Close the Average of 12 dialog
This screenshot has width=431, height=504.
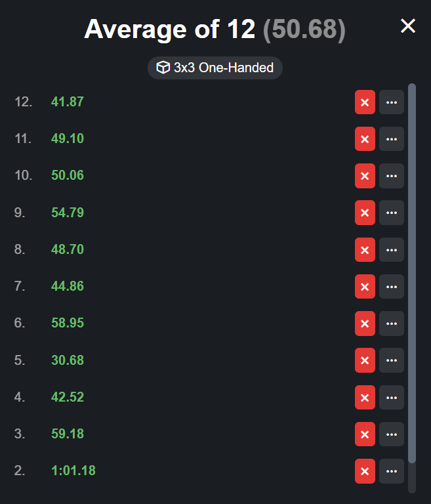[x=408, y=26]
